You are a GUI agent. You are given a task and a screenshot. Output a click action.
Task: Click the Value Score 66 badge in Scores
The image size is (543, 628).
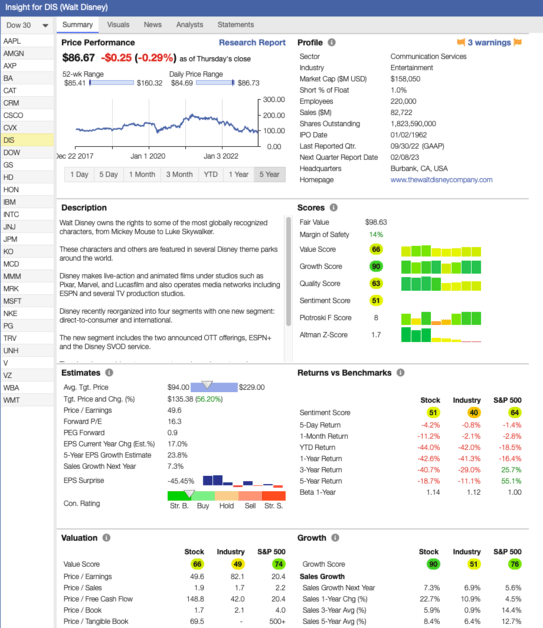pyautogui.click(x=376, y=249)
